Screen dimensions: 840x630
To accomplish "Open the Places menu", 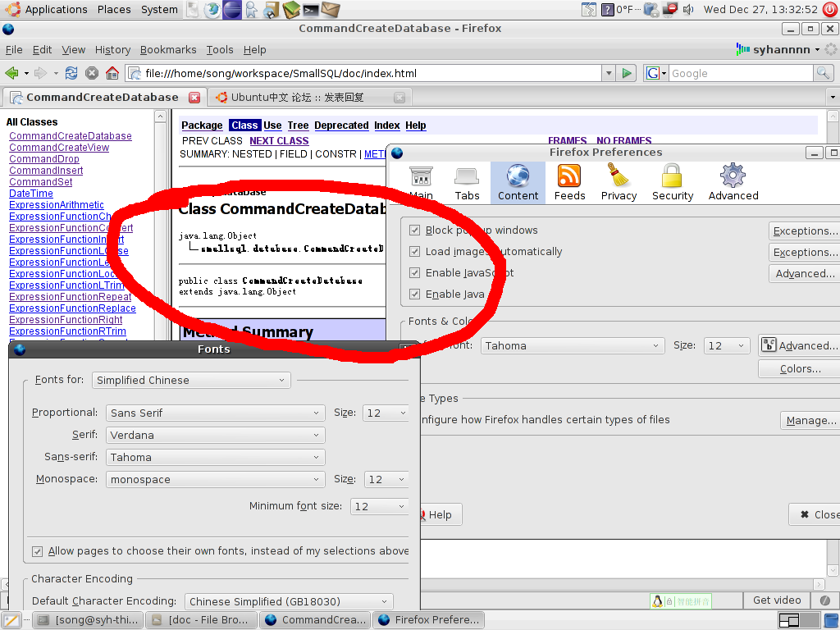I will point(113,10).
